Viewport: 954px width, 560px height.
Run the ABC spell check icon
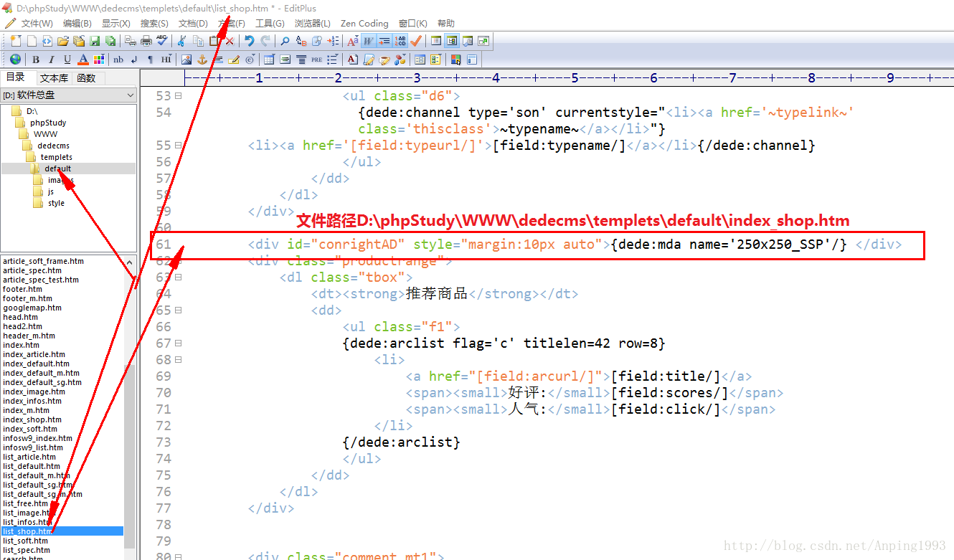coord(163,41)
